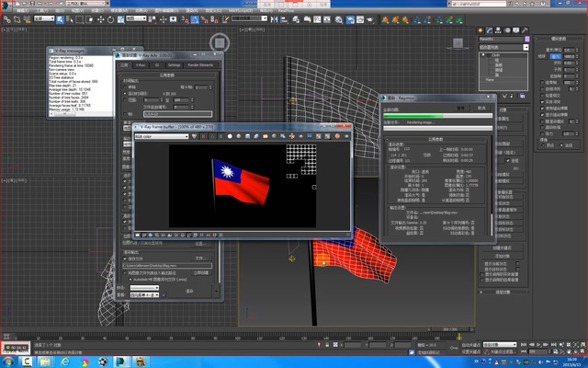Activate the Select and Move tool
Screen dimensions: 588x368
pyautogui.click(x=100, y=19)
